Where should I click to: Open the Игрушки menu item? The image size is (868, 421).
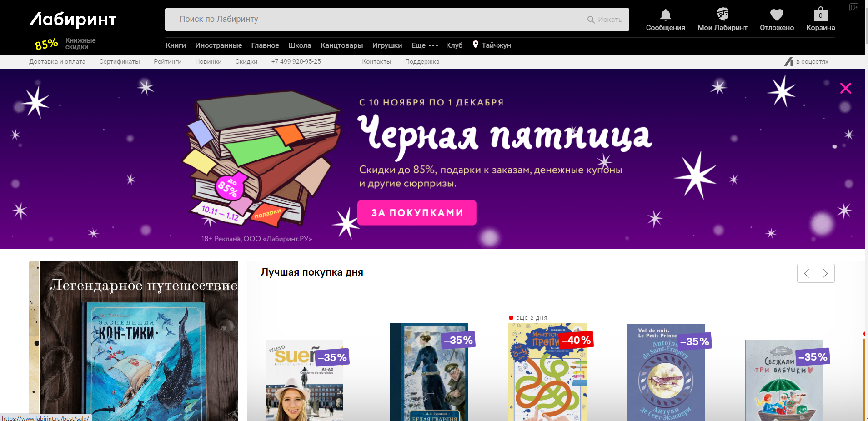387,45
